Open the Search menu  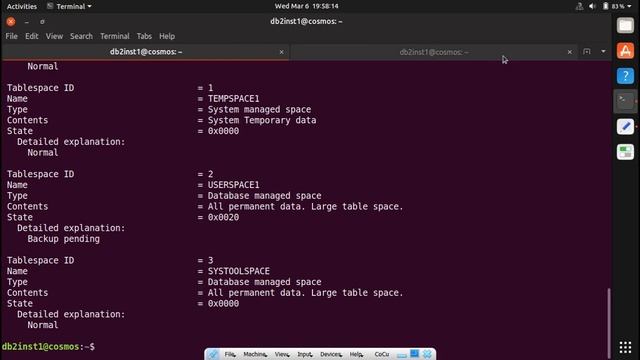click(x=81, y=36)
